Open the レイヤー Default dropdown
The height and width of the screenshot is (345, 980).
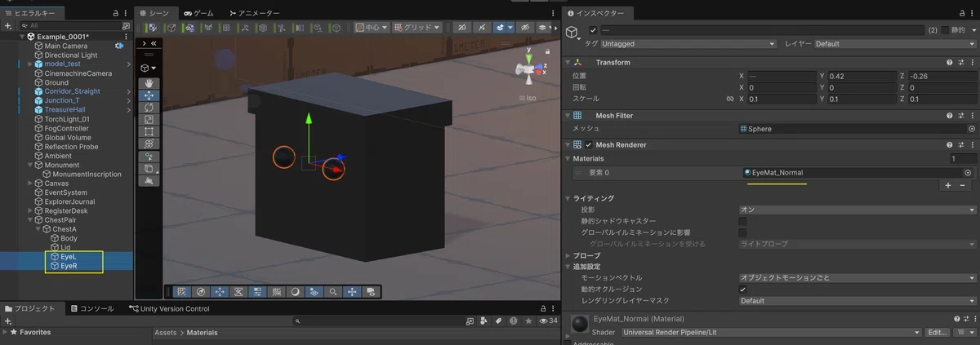coord(895,44)
